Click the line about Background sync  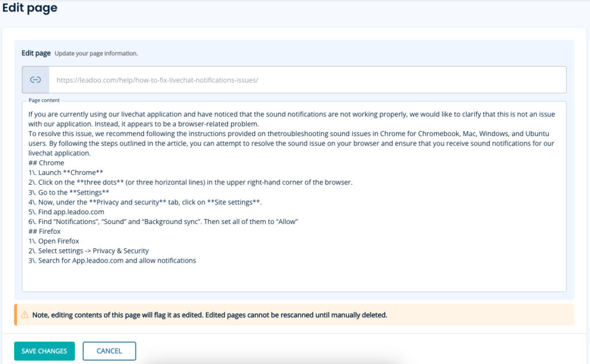click(163, 222)
